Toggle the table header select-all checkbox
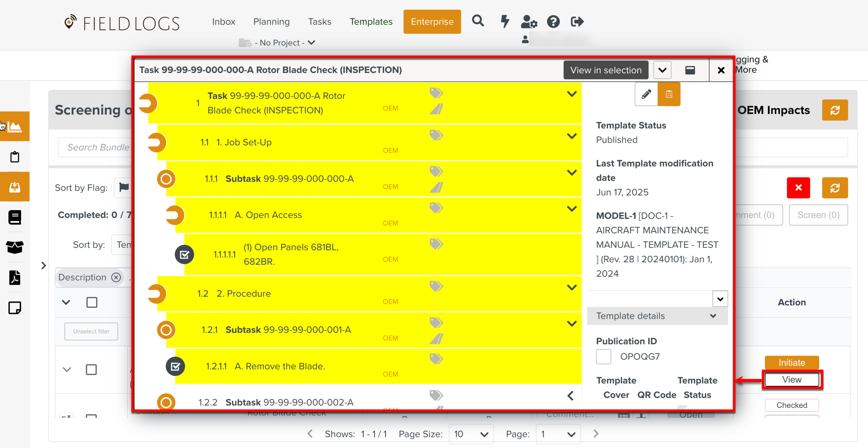 click(92, 302)
